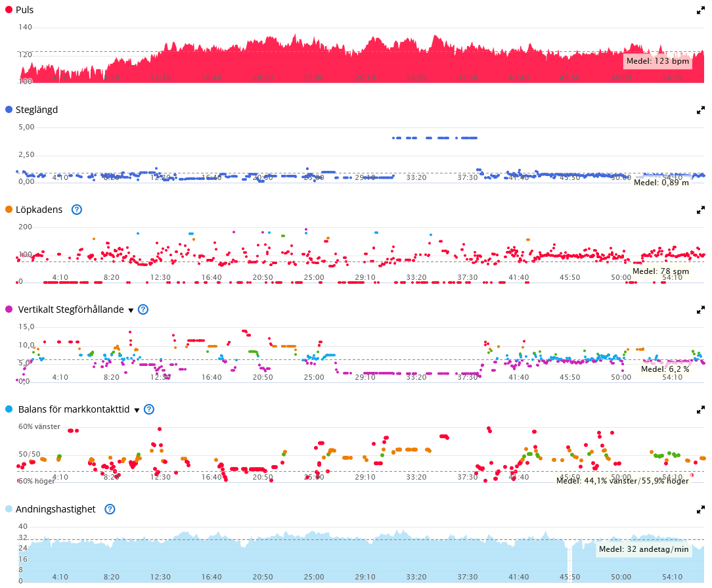Click the Vertikalt Stegförhållande title
Viewport: 712px width, 588px height.
[x=71, y=309]
